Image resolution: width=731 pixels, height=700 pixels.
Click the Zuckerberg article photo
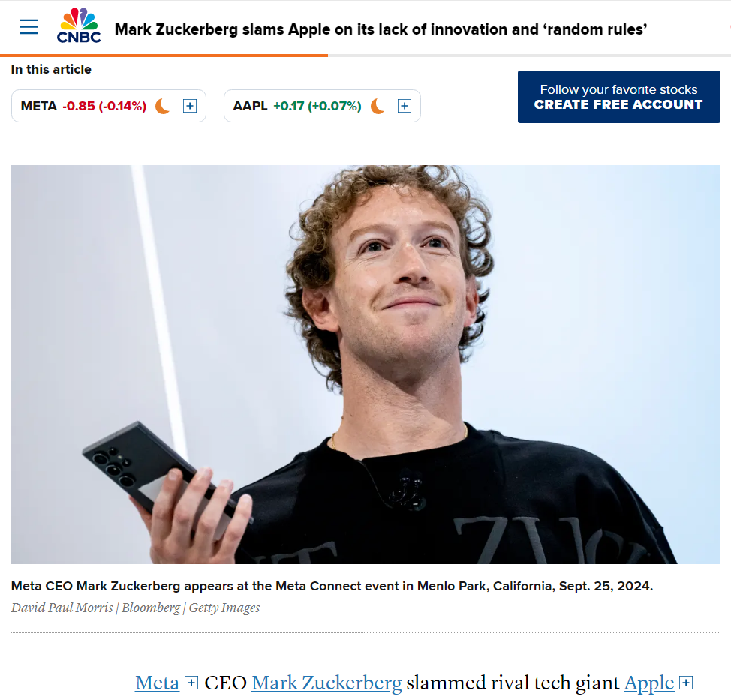click(x=365, y=365)
